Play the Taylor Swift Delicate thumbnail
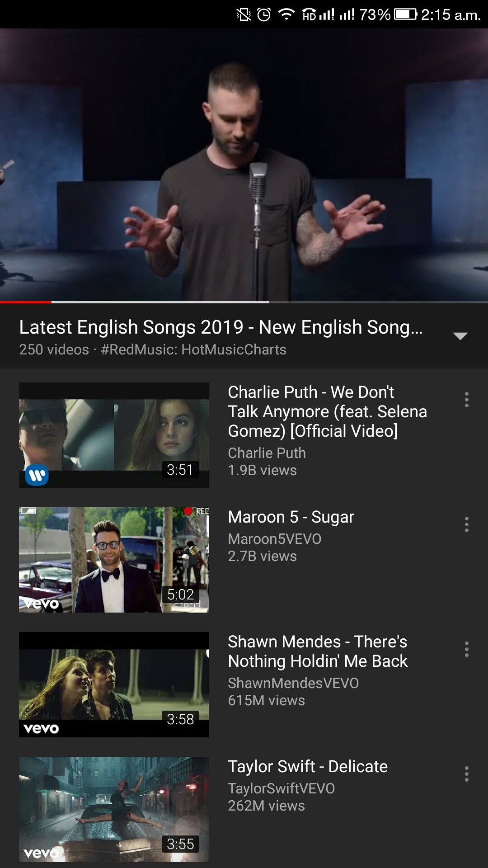The height and width of the screenshot is (868, 488). (114, 809)
